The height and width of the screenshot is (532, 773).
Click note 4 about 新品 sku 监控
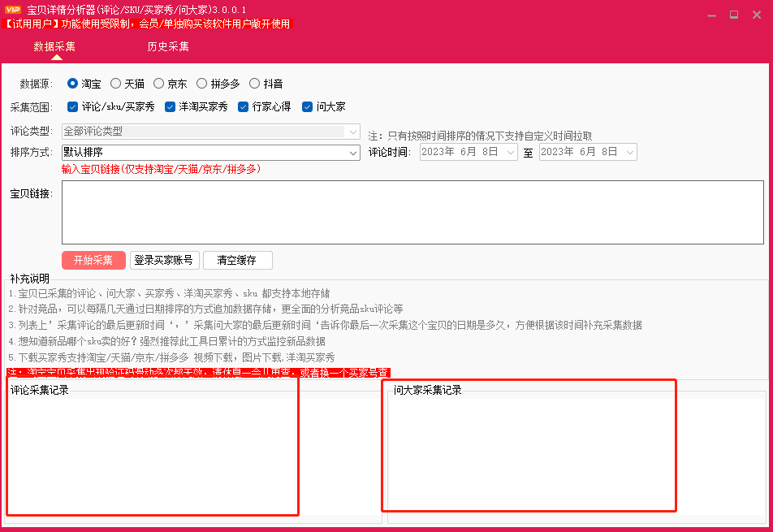click(x=166, y=341)
